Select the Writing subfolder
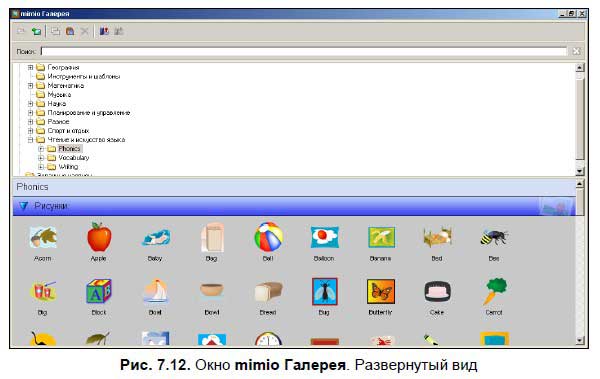 (68, 167)
